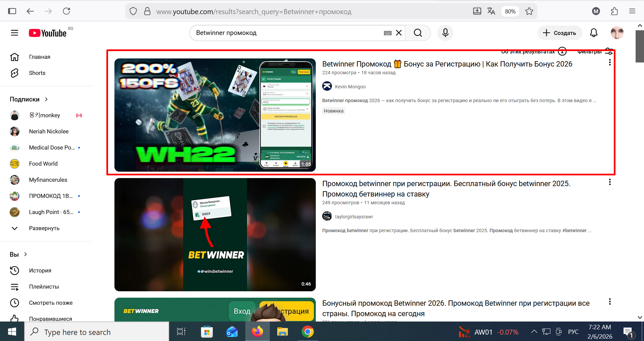Open the Neriah Nickolee subscription
Image resolution: width=644 pixels, height=341 pixels.
pyautogui.click(x=49, y=131)
